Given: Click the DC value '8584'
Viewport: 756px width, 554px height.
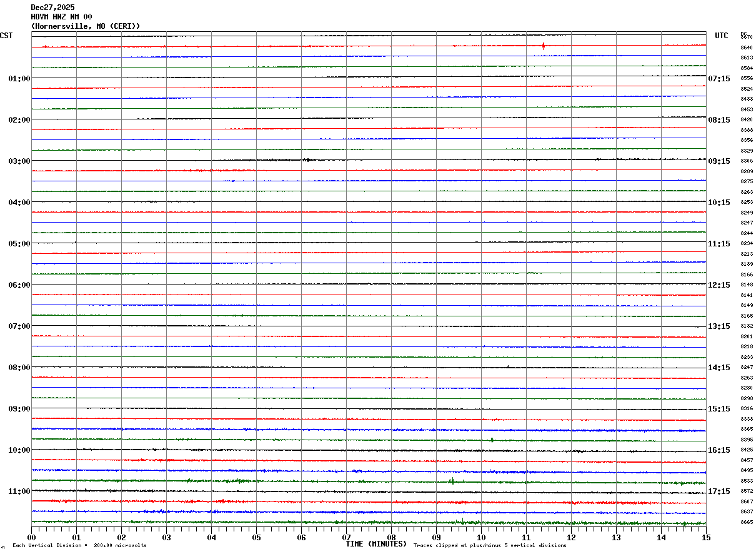Looking at the screenshot, I should (747, 68).
